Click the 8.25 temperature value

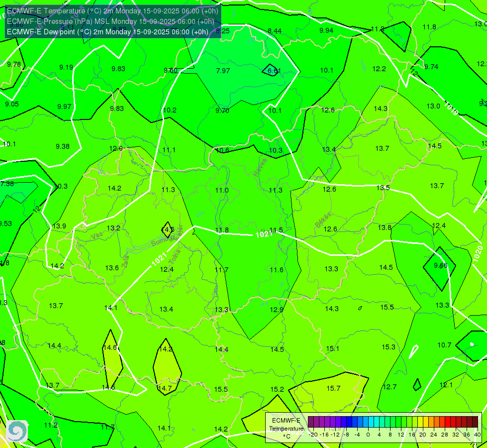[223, 31]
